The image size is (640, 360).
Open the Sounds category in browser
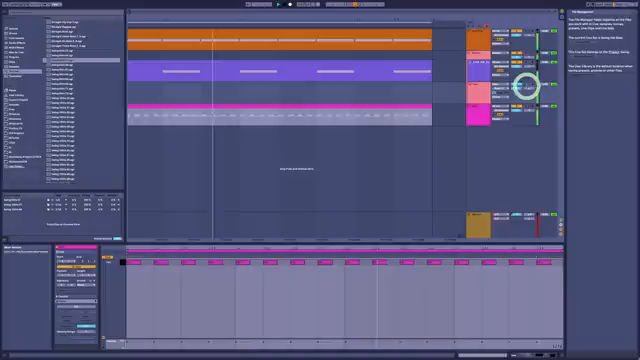coord(13,29)
